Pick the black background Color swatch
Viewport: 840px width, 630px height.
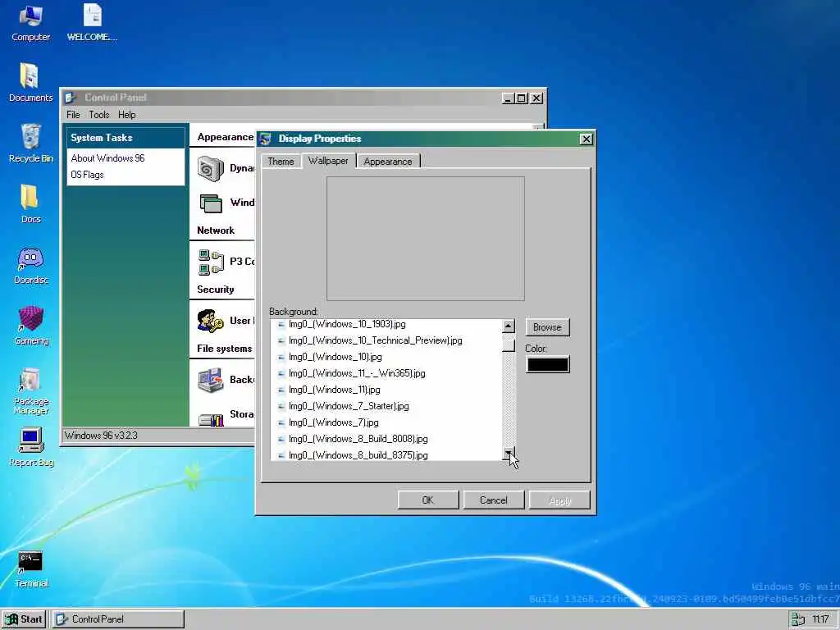[x=547, y=364]
